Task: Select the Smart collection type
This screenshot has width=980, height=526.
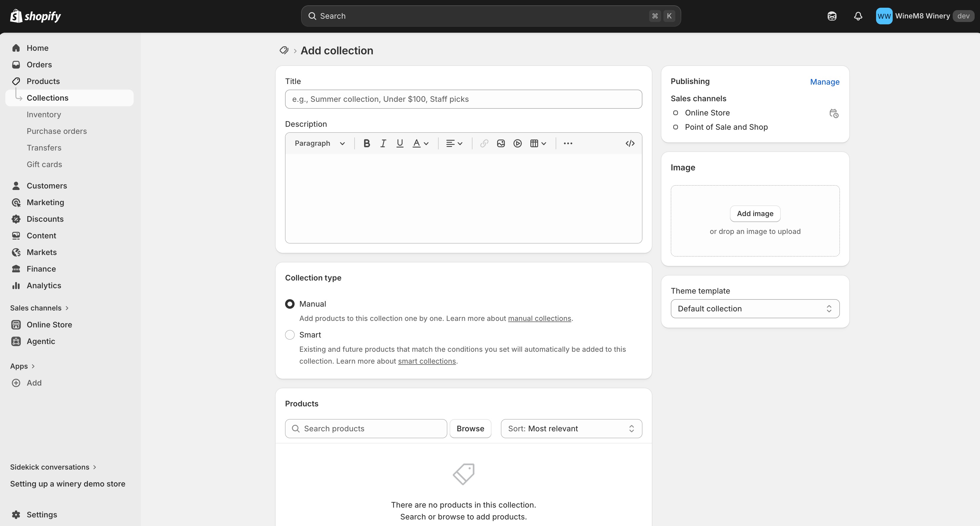Action: pos(290,335)
